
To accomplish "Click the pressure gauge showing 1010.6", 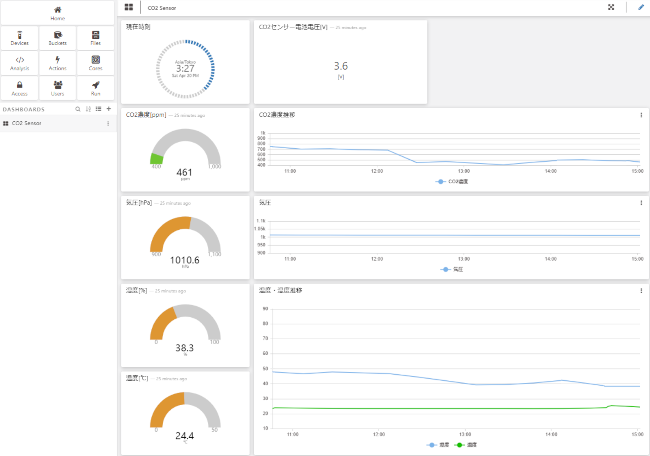I will 185,241.
